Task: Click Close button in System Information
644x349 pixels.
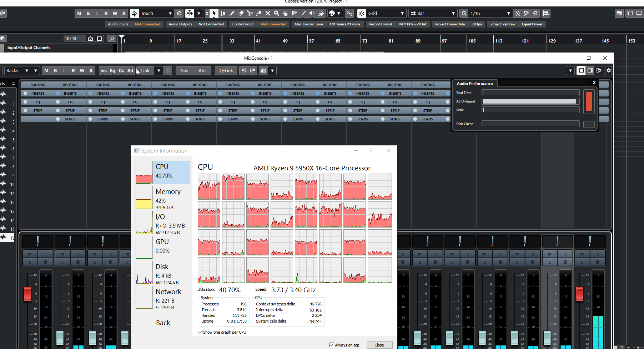Action: 379,345
